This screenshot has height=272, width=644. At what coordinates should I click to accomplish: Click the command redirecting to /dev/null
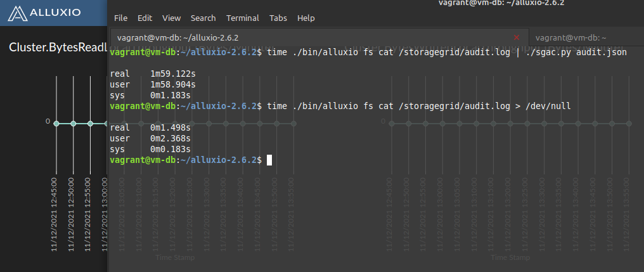(x=419, y=106)
